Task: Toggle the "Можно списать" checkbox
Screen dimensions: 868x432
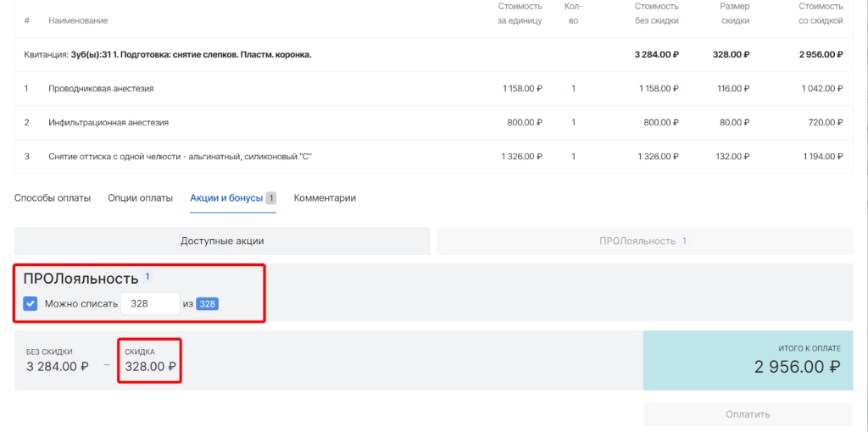Action: [x=31, y=303]
